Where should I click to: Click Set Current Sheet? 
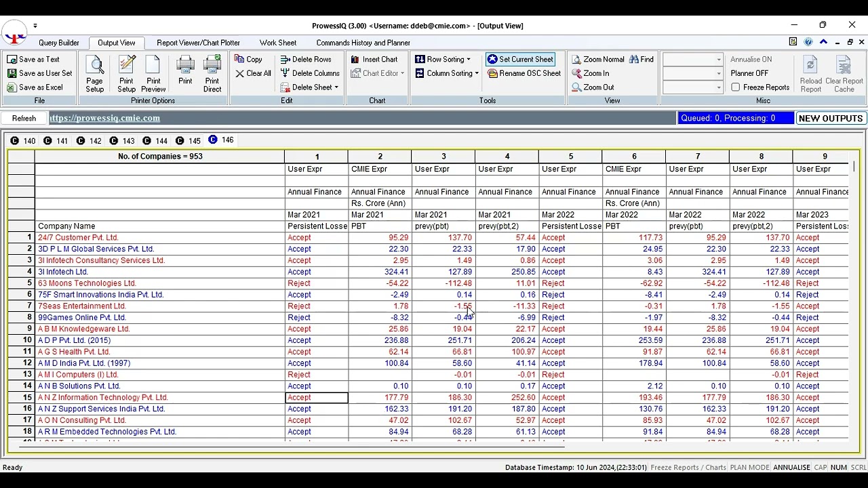(520, 60)
